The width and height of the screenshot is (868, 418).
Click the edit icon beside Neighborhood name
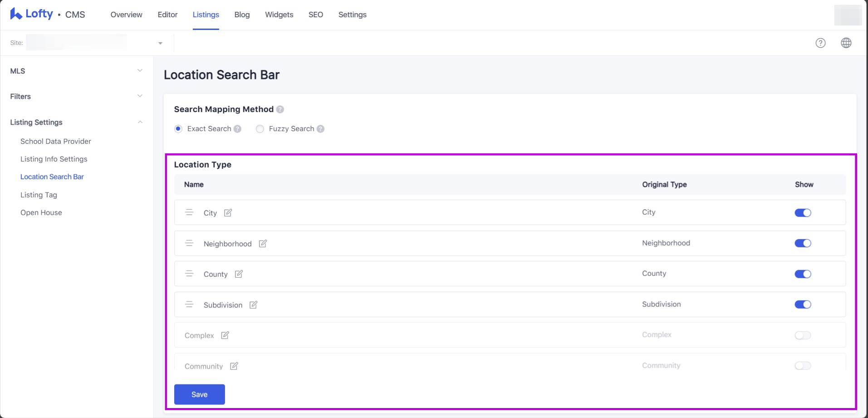pyautogui.click(x=263, y=244)
